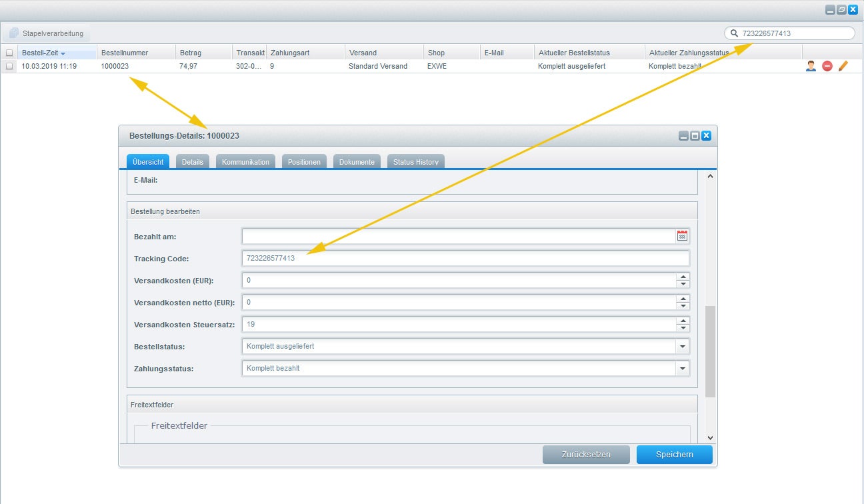Close the Bestellungs-Details dialog
This screenshot has width=864, height=504.
[x=706, y=135]
